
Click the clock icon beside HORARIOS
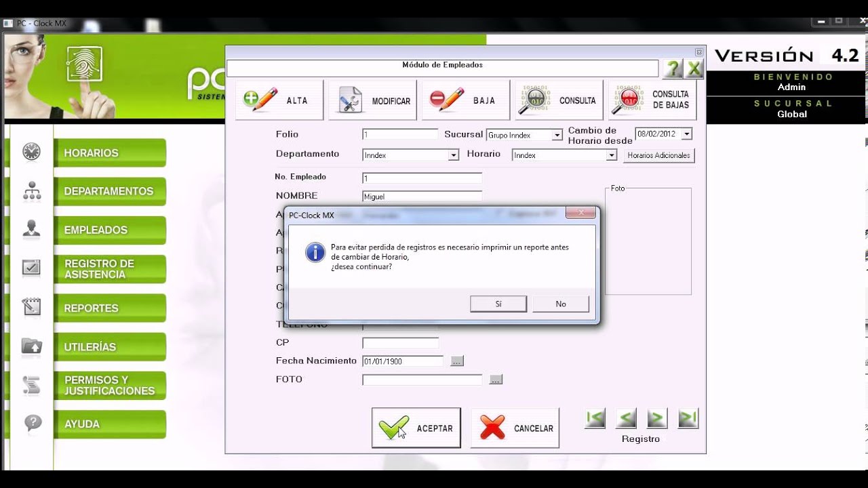pyautogui.click(x=31, y=152)
